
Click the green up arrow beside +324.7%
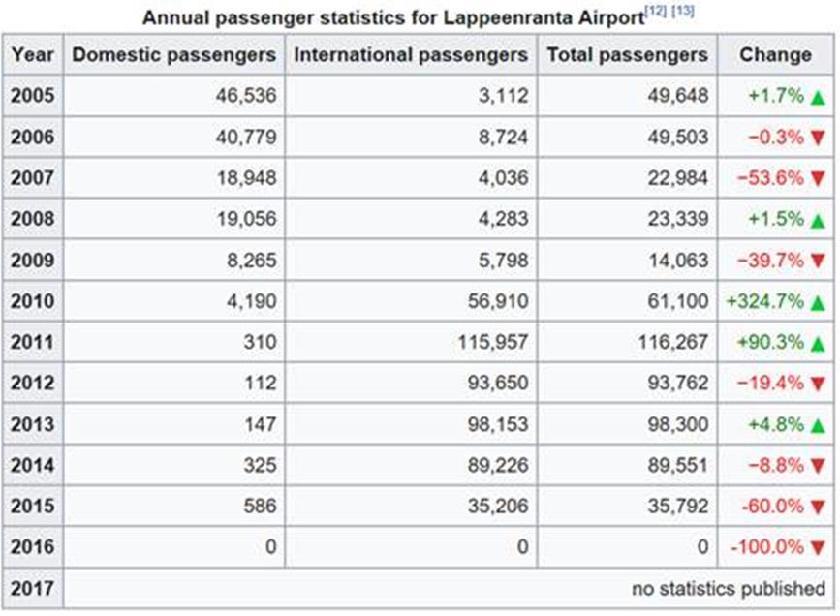(818, 303)
